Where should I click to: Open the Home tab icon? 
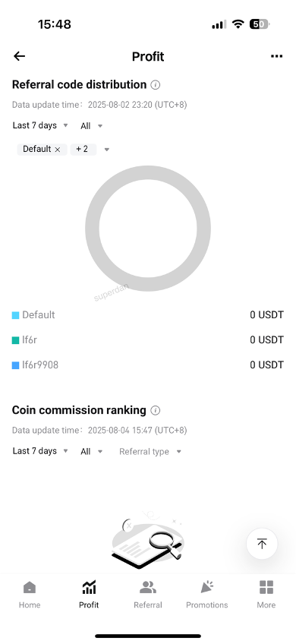tap(30, 588)
